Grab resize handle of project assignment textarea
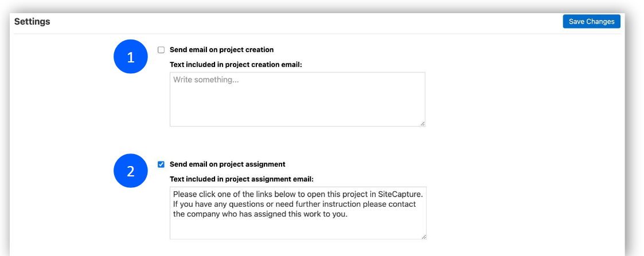Screen dimensions: 644x256 pyautogui.click(x=423, y=236)
